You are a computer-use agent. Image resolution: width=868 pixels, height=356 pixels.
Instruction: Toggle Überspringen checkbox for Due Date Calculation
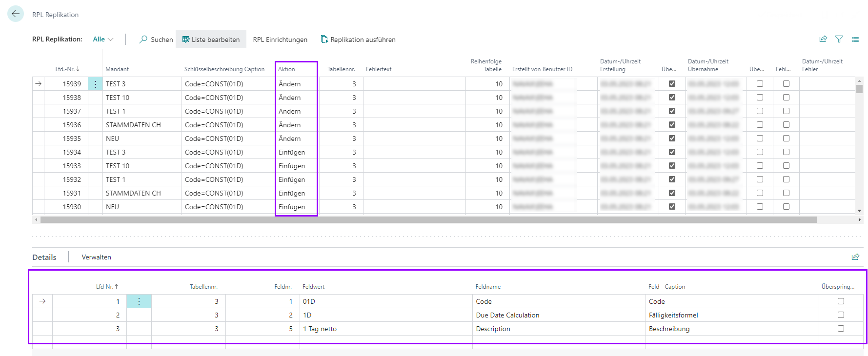(841, 315)
